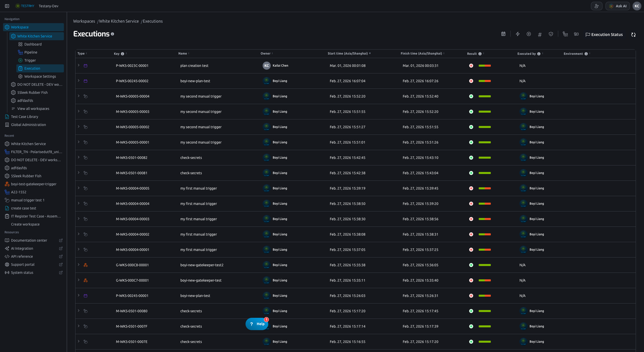Click the info icon next to Key column
This screenshot has width=644, height=352.
[123, 54]
